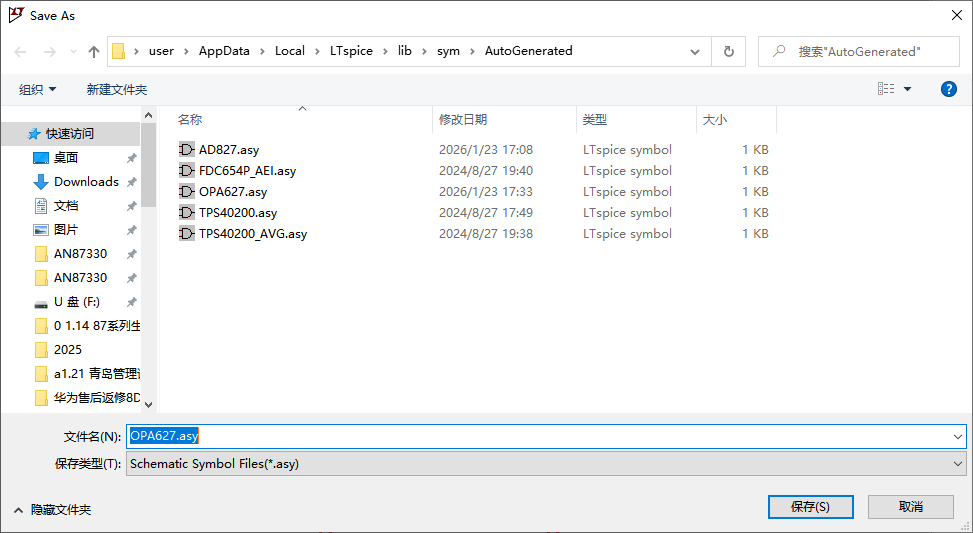Viewport: 973px width, 533px height.
Task: Open Downloads in the sidebar
Action: 86,182
